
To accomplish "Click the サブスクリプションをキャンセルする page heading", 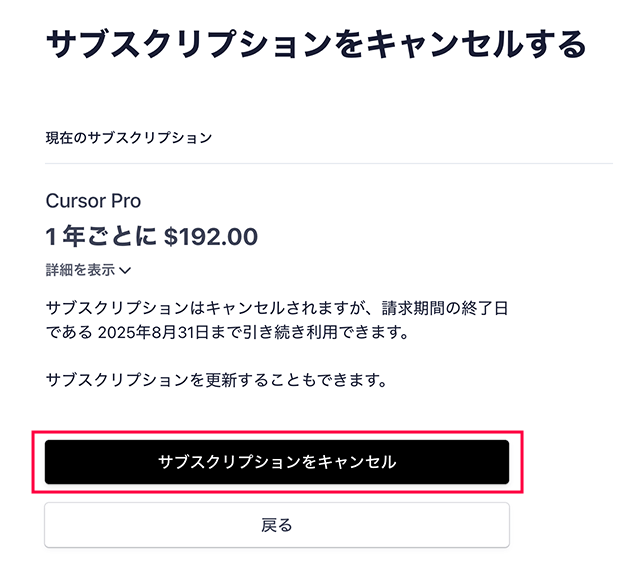I will 315,44.
